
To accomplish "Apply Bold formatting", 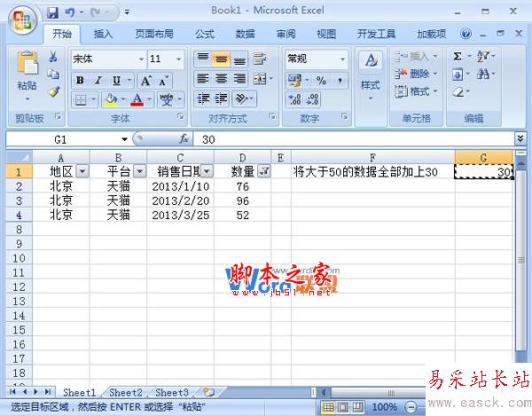I will point(80,81).
